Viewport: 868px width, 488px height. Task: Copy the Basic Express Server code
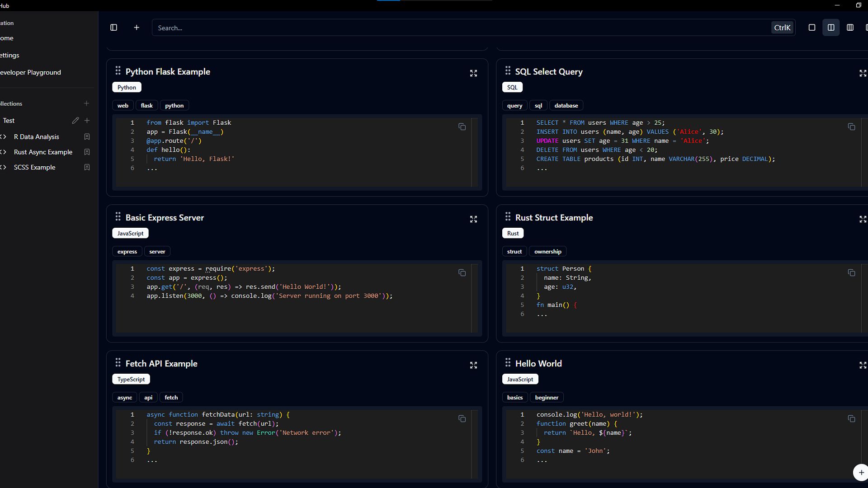[x=462, y=273]
